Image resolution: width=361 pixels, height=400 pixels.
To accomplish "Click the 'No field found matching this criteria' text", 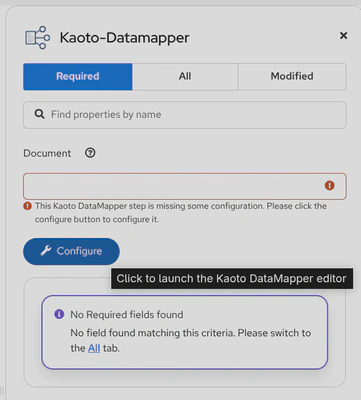I will pyautogui.click(x=191, y=340).
